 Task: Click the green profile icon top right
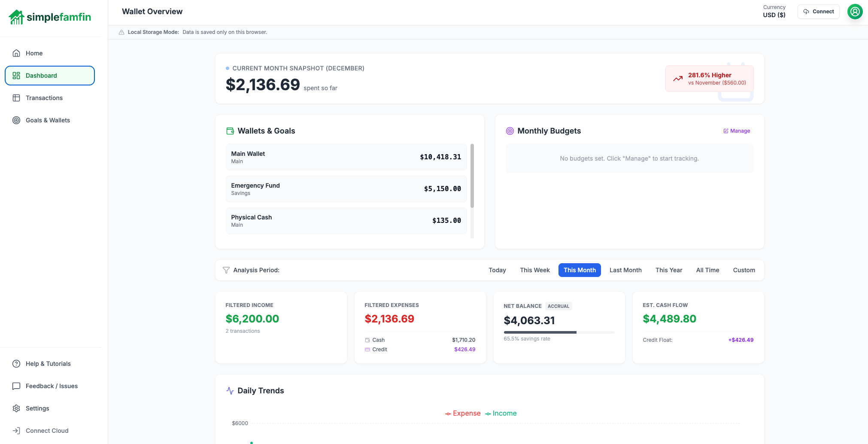tap(855, 12)
